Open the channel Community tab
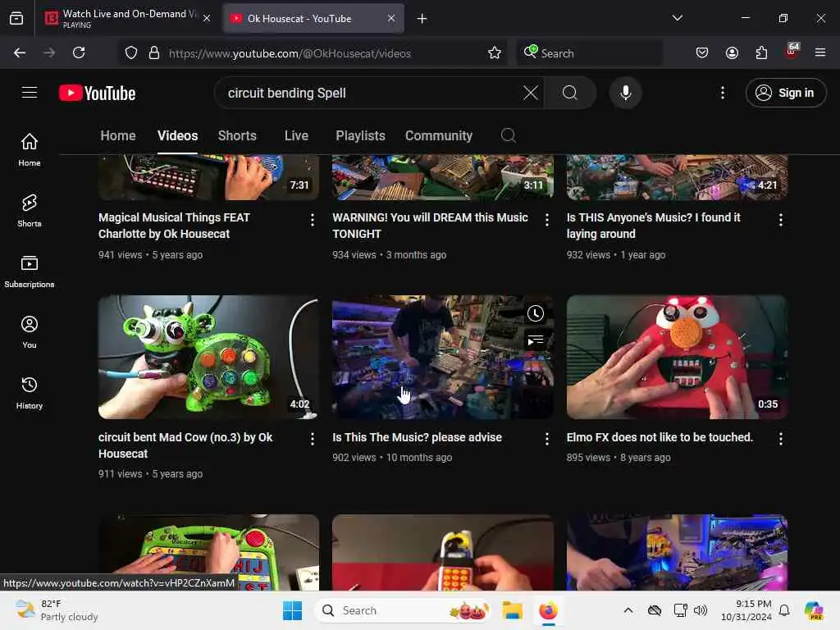The width and height of the screenshot is (840, 630). 439,135
